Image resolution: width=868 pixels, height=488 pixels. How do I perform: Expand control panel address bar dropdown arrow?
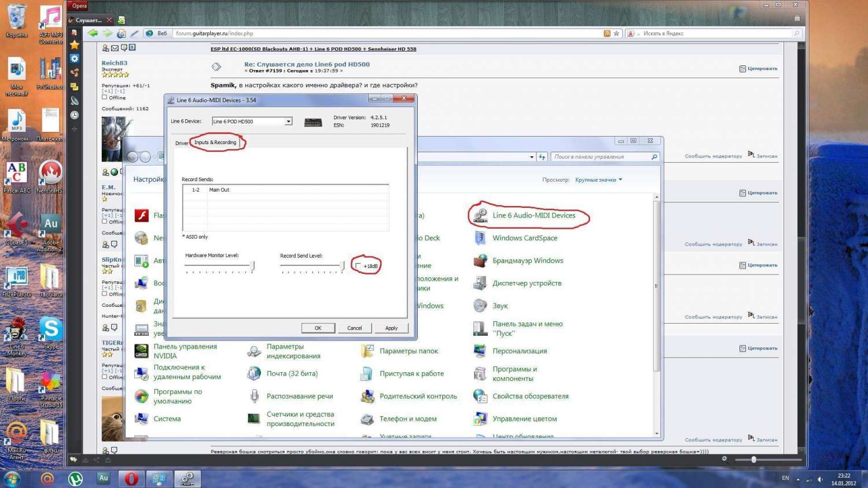point(532,157)
